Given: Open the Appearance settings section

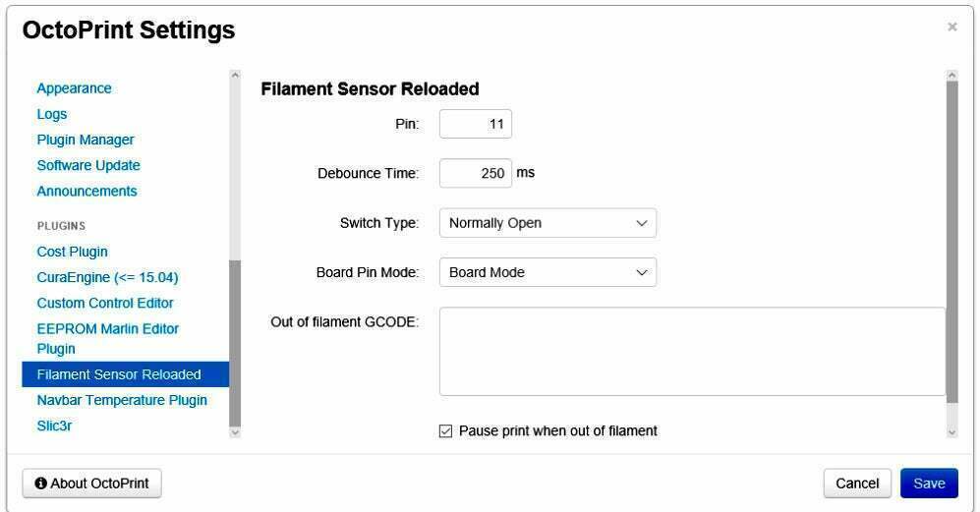Looking at the screenshot, I should (75, 88).
